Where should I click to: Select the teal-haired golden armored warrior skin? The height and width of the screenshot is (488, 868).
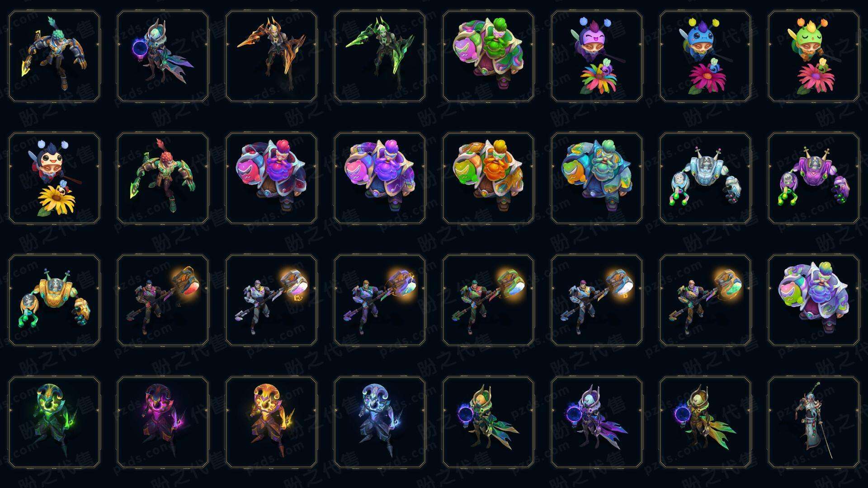point(54,56)
